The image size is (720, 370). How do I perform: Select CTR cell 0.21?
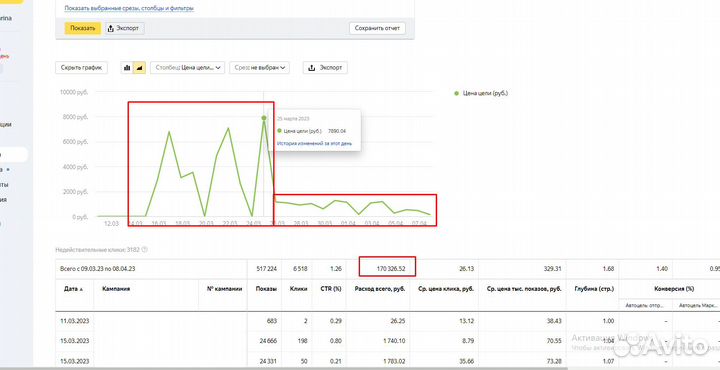click(336, 361)
